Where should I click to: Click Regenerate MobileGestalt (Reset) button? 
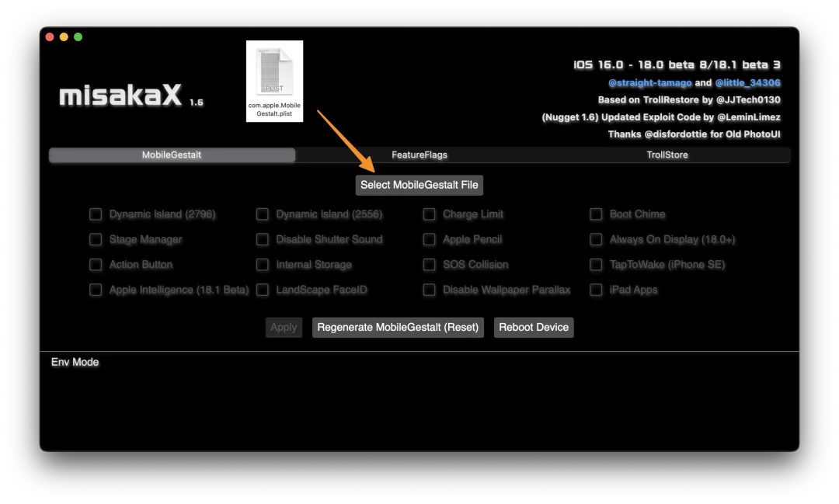pyautogui.click(x=398, y=328)
